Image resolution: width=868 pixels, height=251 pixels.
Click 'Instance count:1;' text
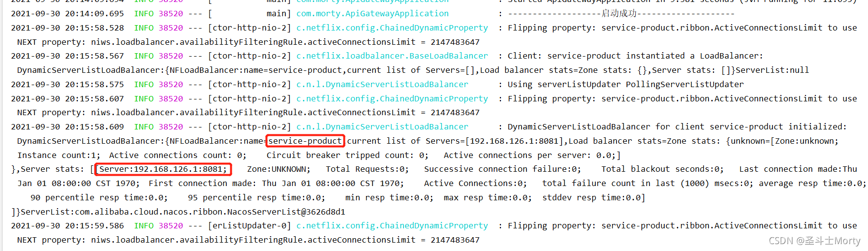[x=59, y=156]
